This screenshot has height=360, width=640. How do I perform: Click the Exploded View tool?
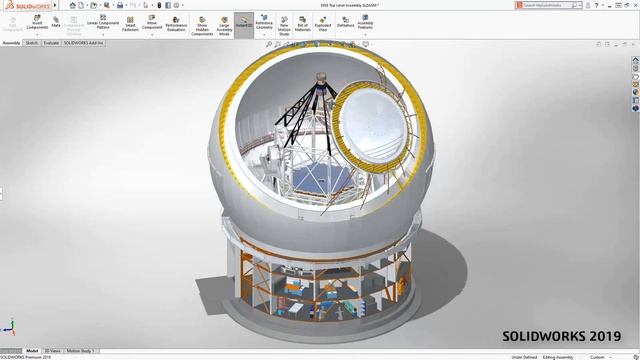(x=322, y=24)
